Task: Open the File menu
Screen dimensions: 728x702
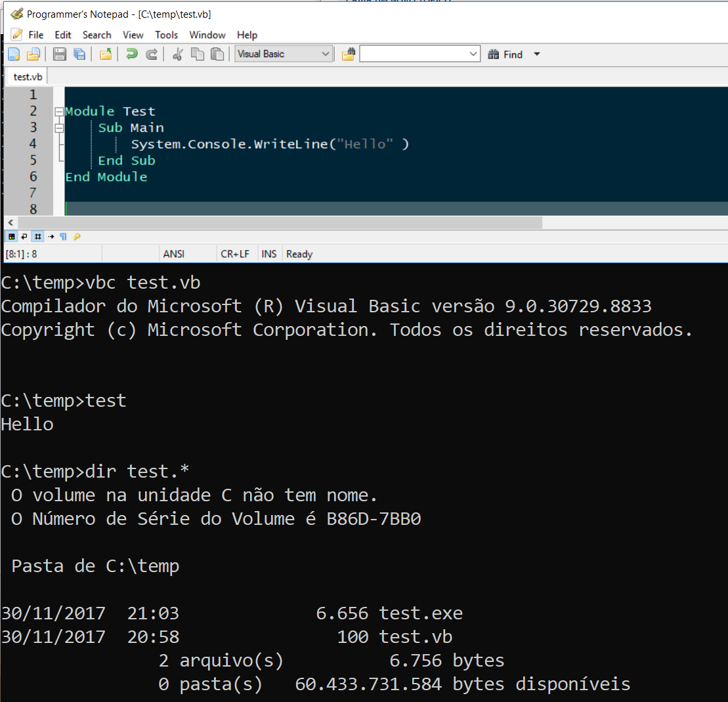Action: tap(35, 35)
